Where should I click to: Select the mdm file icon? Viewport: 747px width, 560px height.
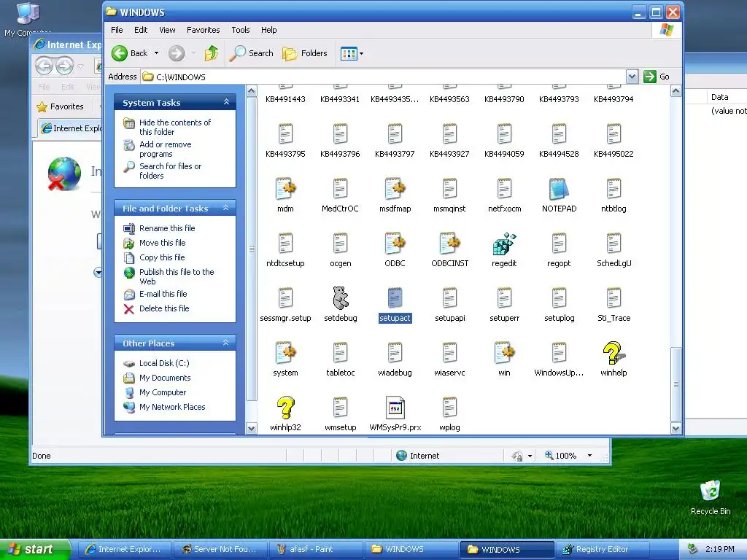point(285,189)
